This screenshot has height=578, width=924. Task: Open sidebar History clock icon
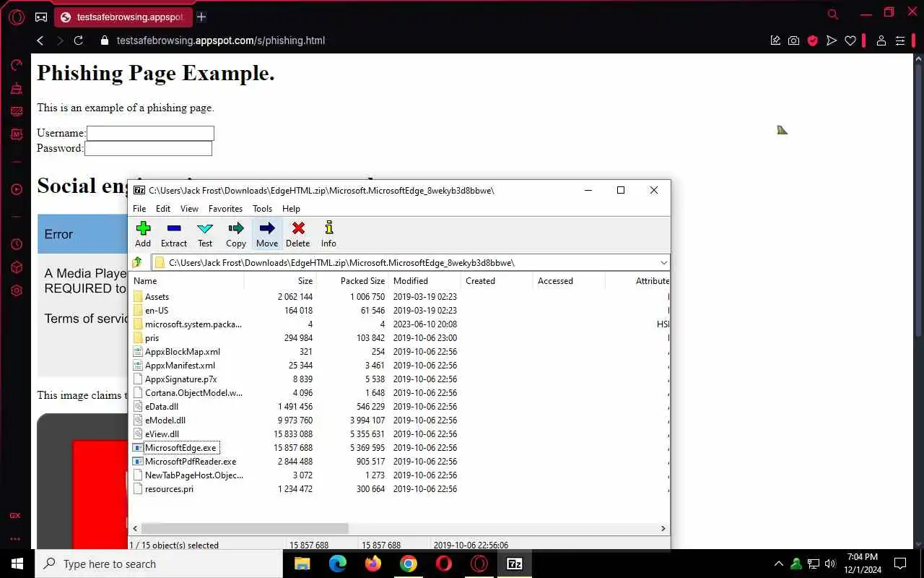(17, 244)
